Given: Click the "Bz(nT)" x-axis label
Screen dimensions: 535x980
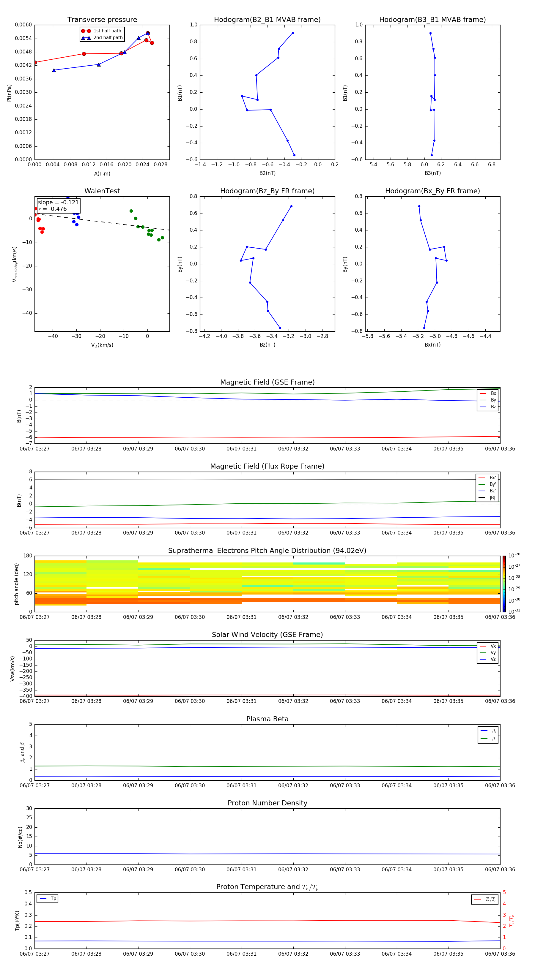Looking at the screenshot, I should (267, 345).
